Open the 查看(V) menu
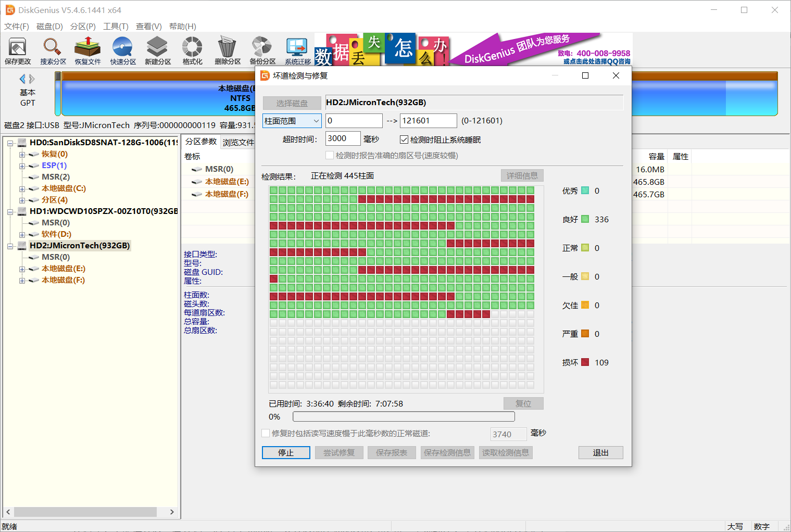This screenshot has height=532, width=791. (x=148, y=26)
